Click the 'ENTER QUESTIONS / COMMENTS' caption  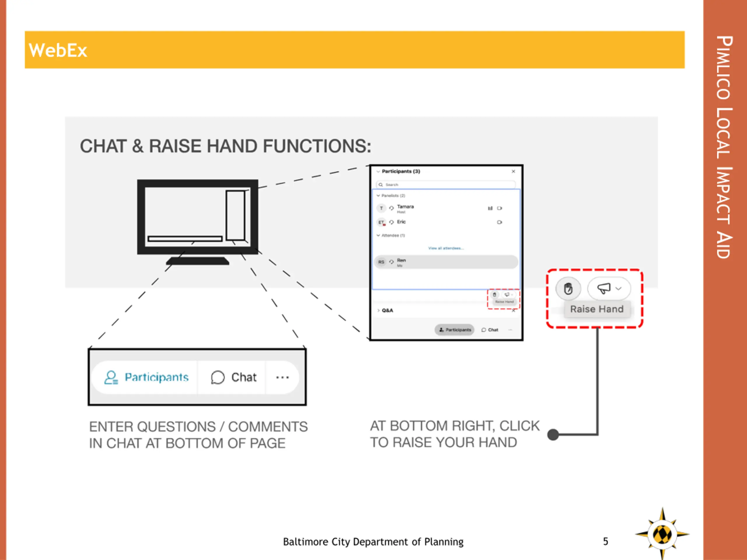pos(198,427)
